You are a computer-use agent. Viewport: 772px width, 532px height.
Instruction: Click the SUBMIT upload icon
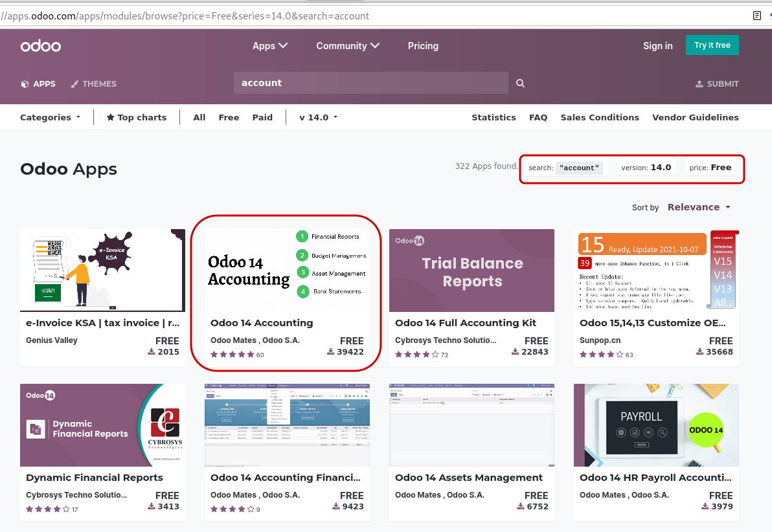(x=699, y=83)
